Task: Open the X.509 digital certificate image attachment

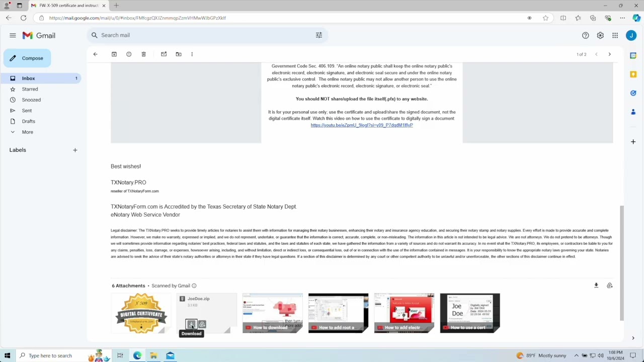Action: click(141, 313)
